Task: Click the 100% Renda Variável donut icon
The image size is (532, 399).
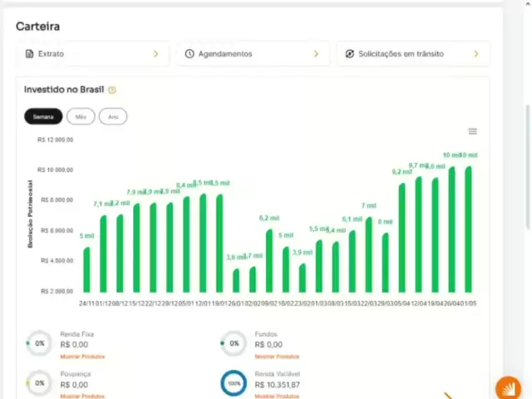Action: pyautogui.click(x=234, y=383)
